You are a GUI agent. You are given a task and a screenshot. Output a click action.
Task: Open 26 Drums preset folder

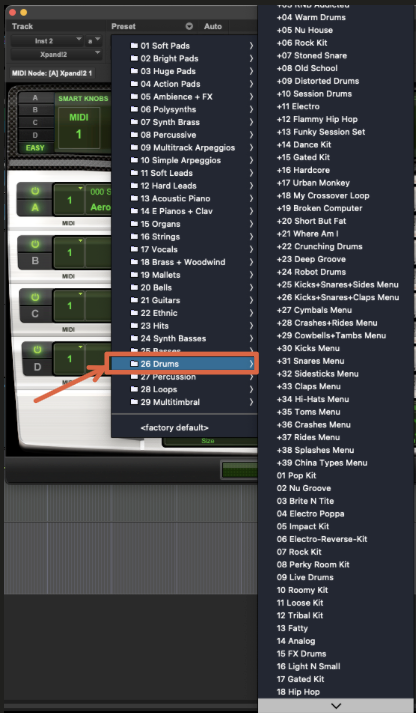pos(185,364)
